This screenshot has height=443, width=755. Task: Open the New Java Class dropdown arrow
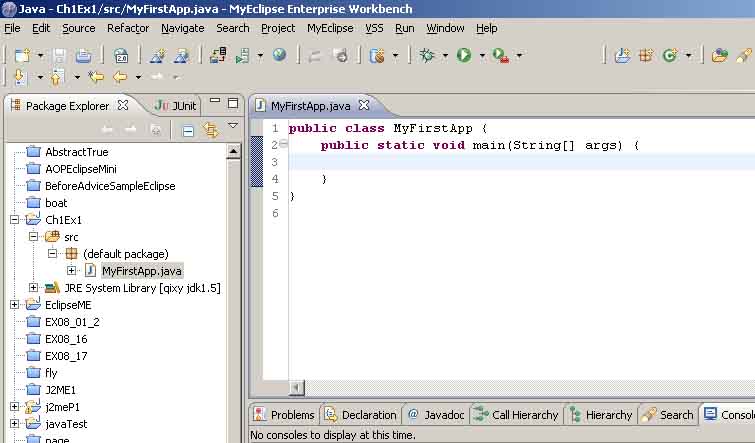(688, 56)
